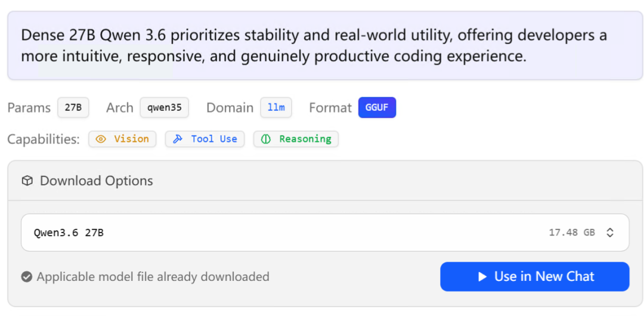Click the brain icon in Reasoning badge
Screen dimensions: 644x316
tap(267, 139)
